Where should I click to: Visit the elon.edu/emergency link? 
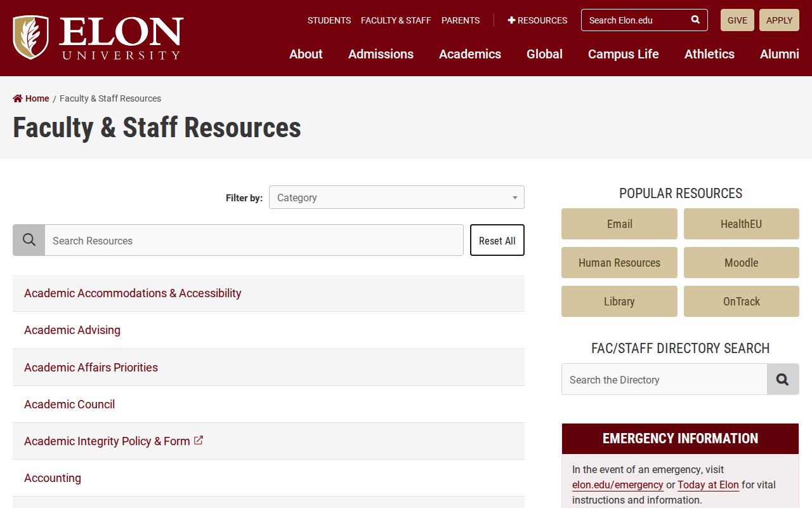click(x=617, y=485)
